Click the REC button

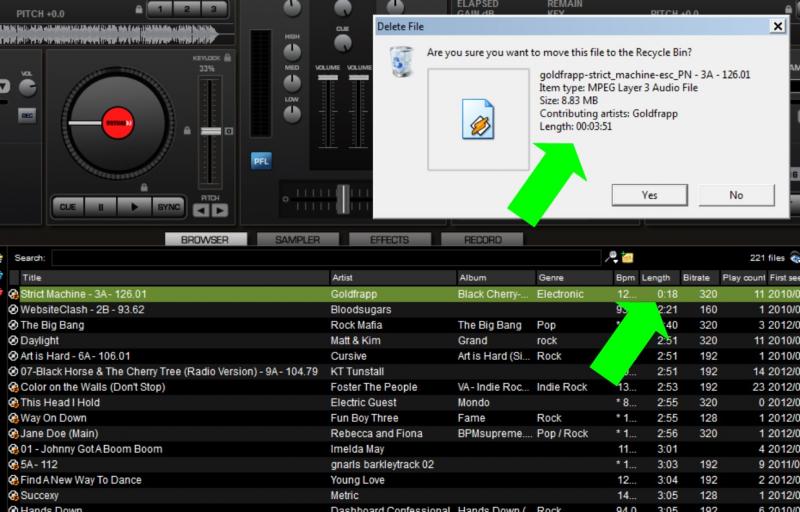27,116
